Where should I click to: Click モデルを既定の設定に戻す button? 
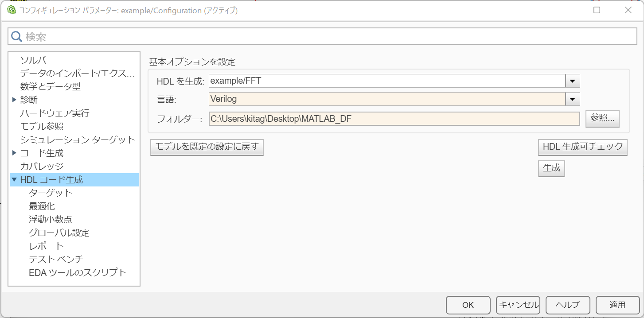pyautogui.click(x=207, y=147)
